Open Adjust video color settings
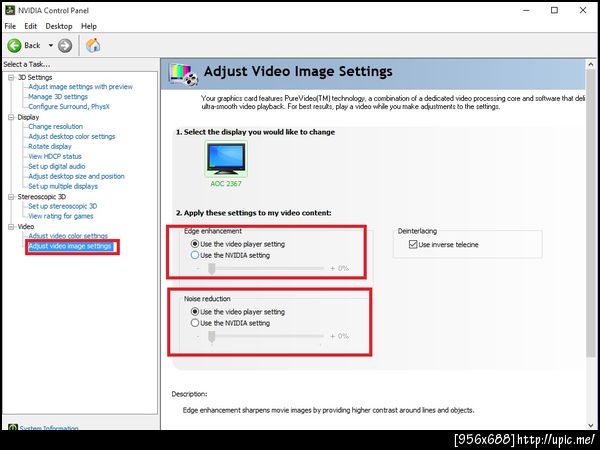The width and height of the screenshot is (600, 450). coord(68,236)
